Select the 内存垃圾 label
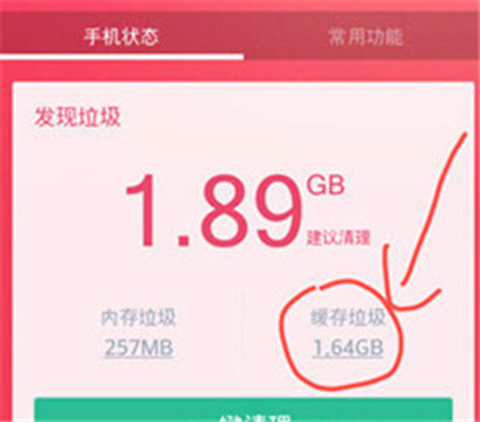This screenshot has width=480, height=422. [138, 317]
